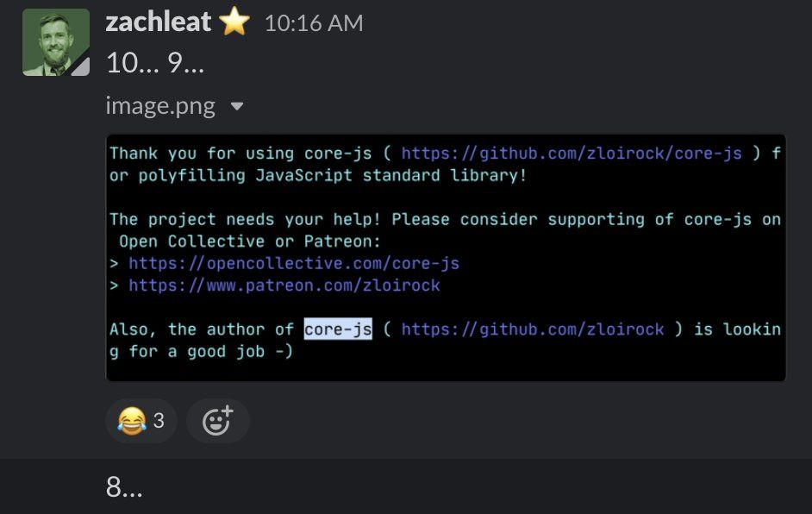Click the "8…" message text
This screenshot has width=812, height=514.
point(124,487)
